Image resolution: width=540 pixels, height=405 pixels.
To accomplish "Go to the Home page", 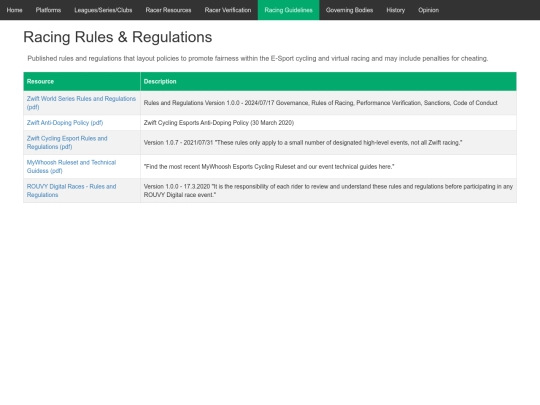I will [14, 10].
